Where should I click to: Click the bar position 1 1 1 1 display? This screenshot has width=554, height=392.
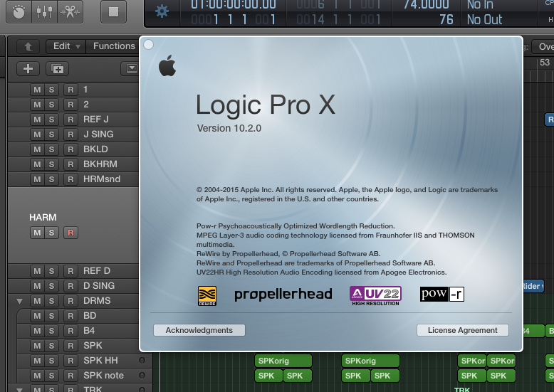coord(233,19)
